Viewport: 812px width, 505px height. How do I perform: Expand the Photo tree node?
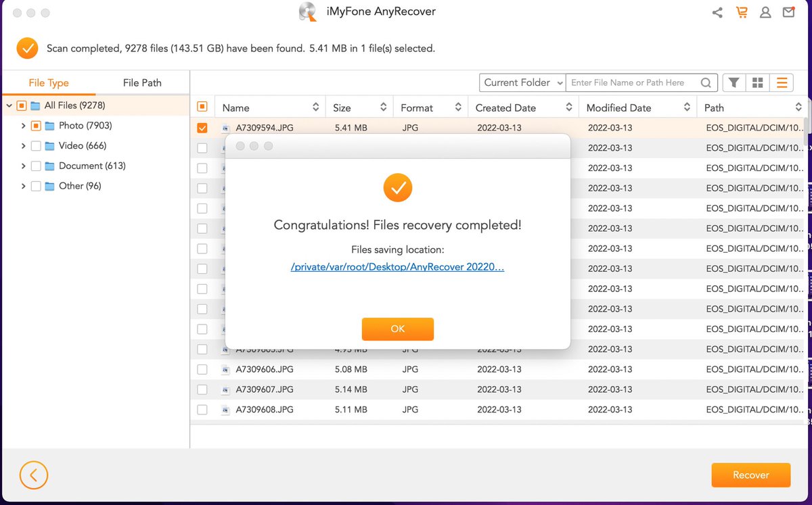[23, 126]
